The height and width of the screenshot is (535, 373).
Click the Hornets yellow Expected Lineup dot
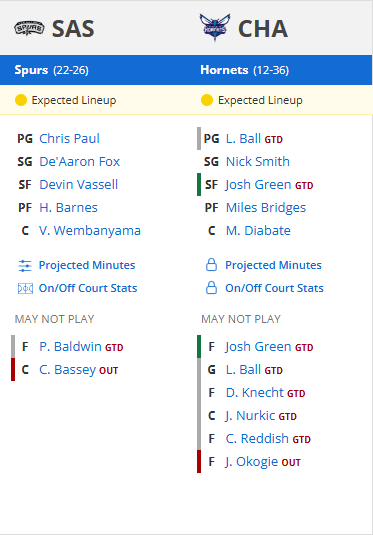pyautogui.click(x=207, y=100)
